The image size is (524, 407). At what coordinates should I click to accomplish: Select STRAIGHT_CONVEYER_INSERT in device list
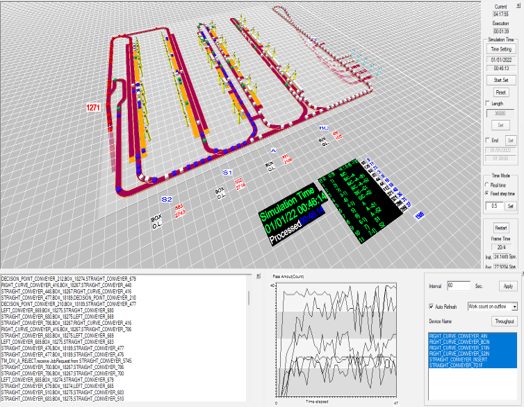coord(473,360)
